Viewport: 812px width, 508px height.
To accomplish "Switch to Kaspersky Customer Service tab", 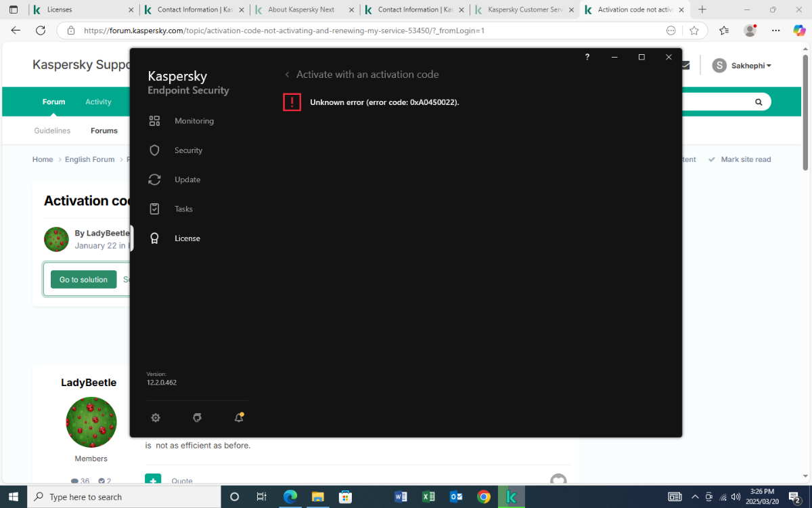I will coord(526,9).
